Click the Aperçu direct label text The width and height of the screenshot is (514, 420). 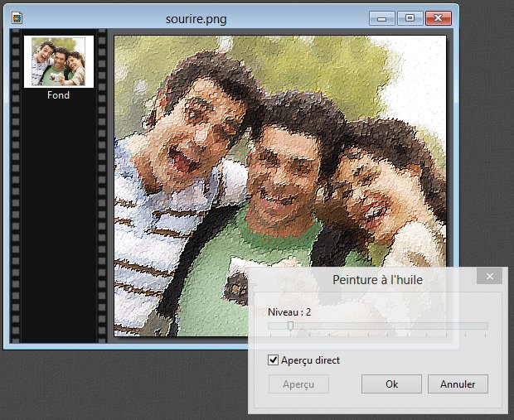pyautogui.click(x=310, y=360)
